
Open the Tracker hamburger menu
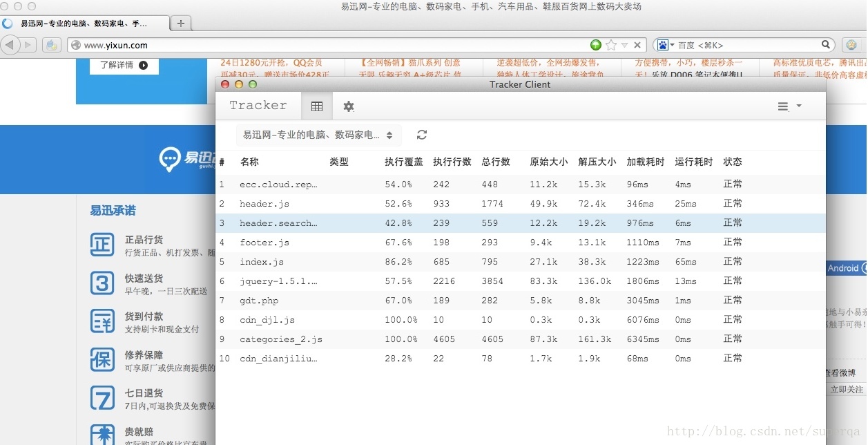pos(789,106)
